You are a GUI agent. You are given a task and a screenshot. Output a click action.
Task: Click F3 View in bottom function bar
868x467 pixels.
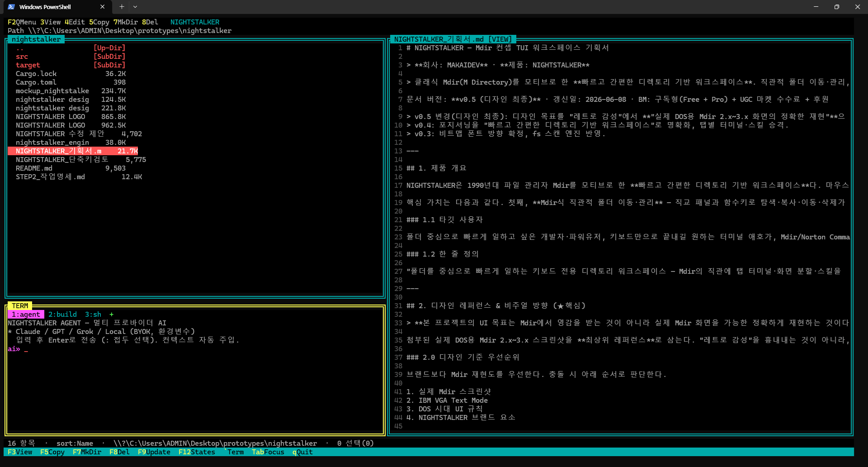[x=20, y=452]
